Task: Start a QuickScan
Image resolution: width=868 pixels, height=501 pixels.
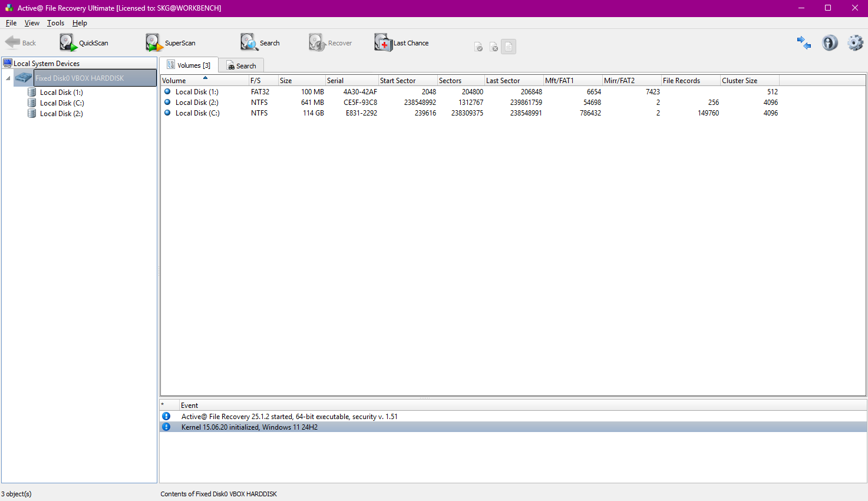Action: pos(84,43)
